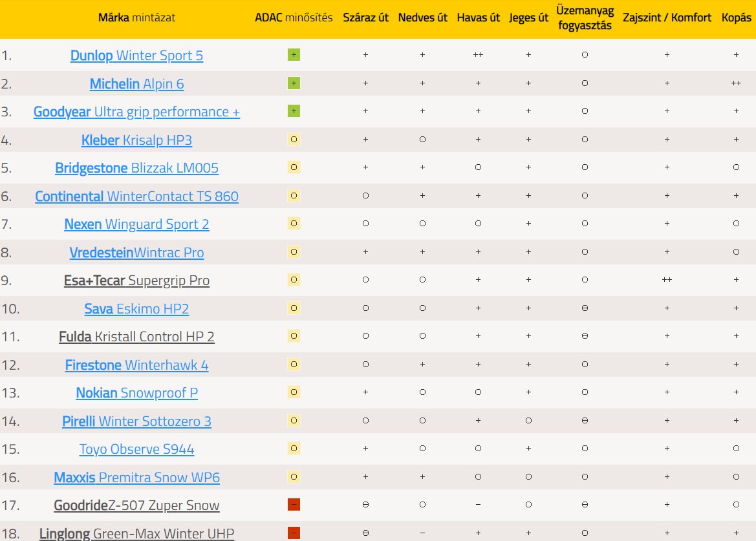This screenshot has height=541, width=756.
Task: Click red ADAC rating badge for Linglong
Action: tap(294, 533)
